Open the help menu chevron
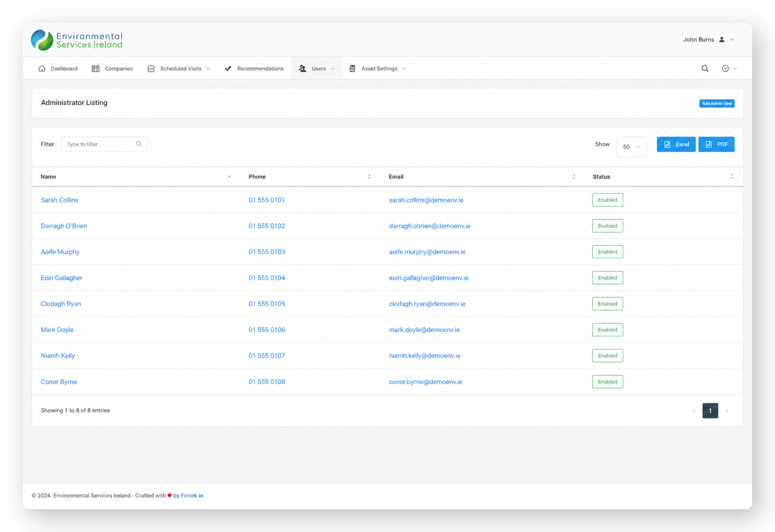 click(735, 69)
